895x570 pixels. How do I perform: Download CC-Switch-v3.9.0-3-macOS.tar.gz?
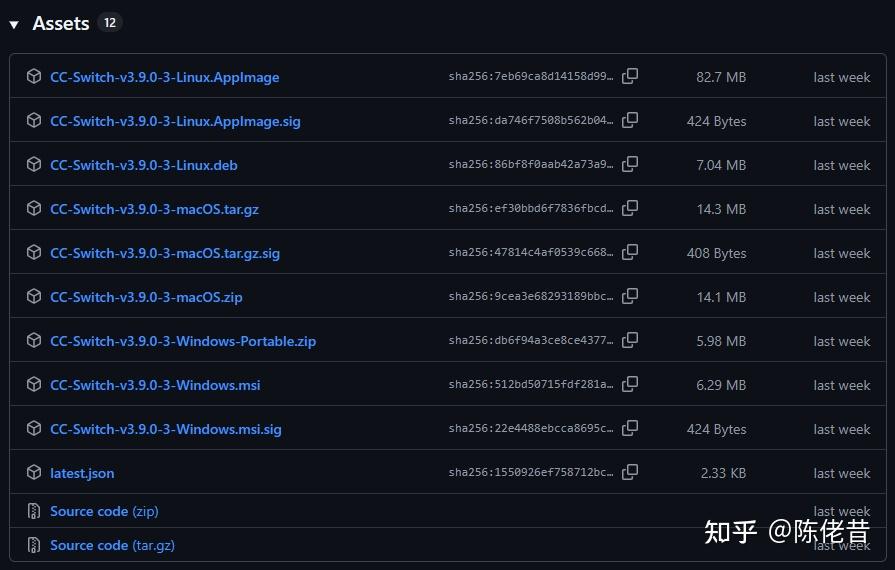(154, 209)
